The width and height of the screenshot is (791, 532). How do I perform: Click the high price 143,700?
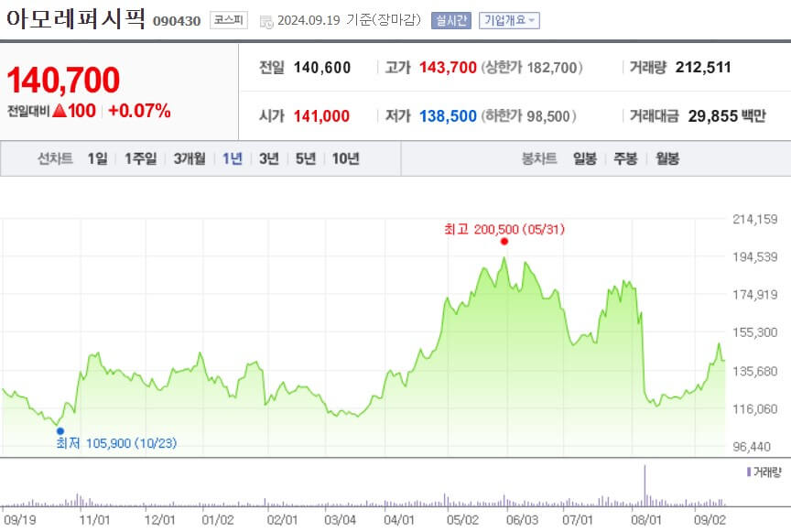pyautogui.click(x=448, y=68)
